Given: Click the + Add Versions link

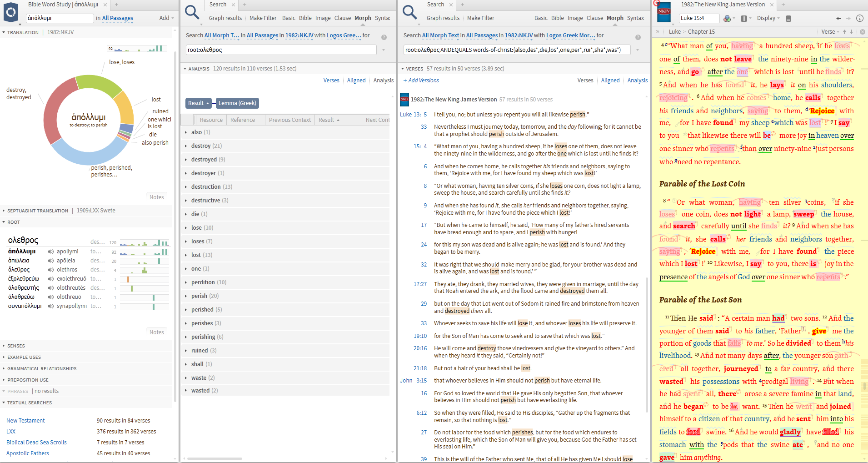Looking at the screenshot, I should click(421, 81).
